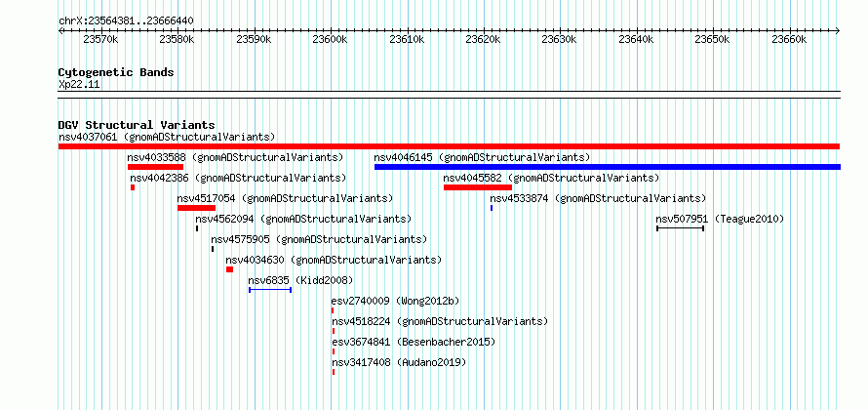
Task: Click blue tick mark under nsv4533874
Action: point(492,208)
